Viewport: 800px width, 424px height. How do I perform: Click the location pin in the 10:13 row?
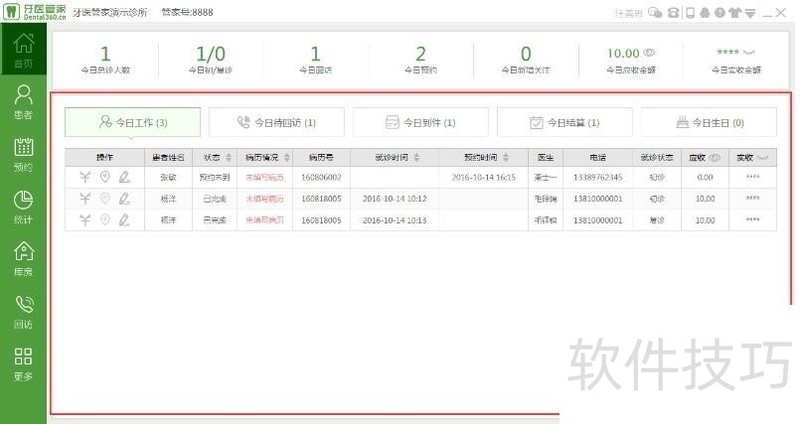105,220
